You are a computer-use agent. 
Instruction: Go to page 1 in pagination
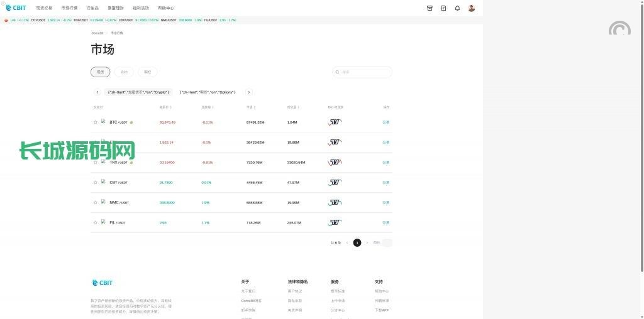click(x=357, y=242)
